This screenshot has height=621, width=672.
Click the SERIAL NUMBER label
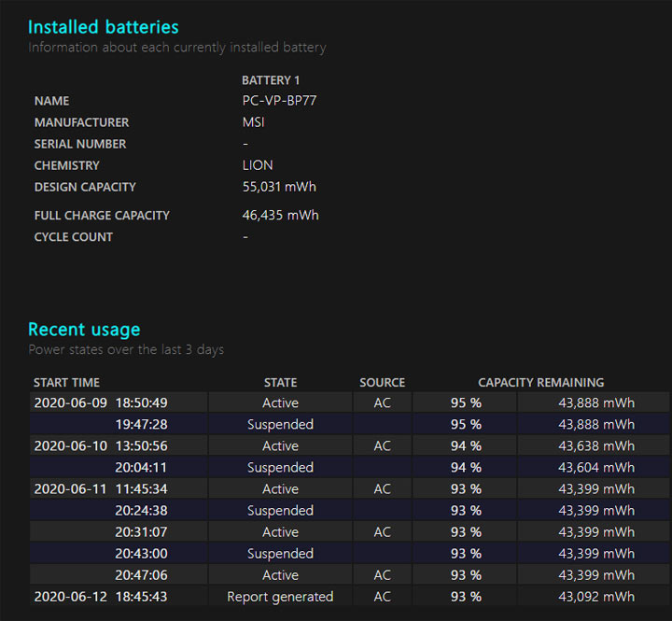click(x=80, y=144)
